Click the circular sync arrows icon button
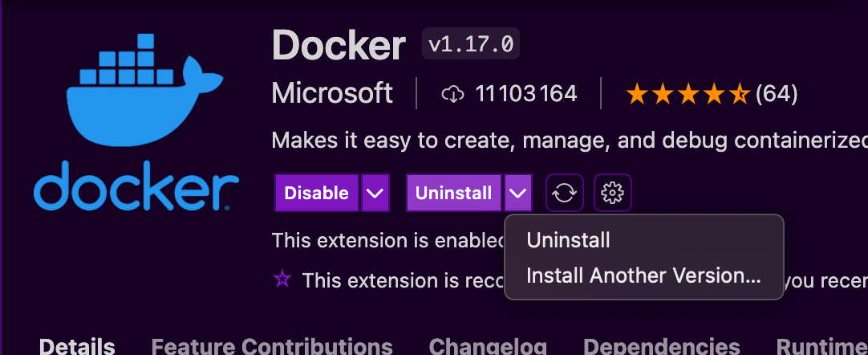 coord(565,193)
